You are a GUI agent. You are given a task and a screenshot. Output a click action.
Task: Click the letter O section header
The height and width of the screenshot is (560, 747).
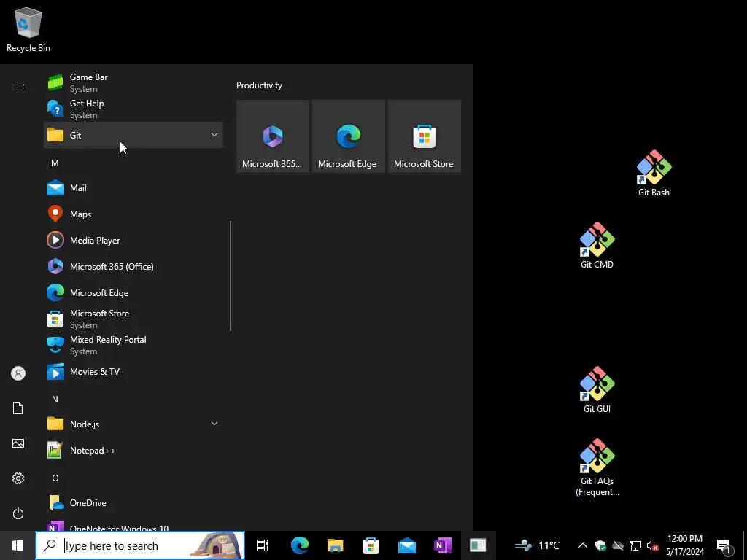[x=55, y=478]
